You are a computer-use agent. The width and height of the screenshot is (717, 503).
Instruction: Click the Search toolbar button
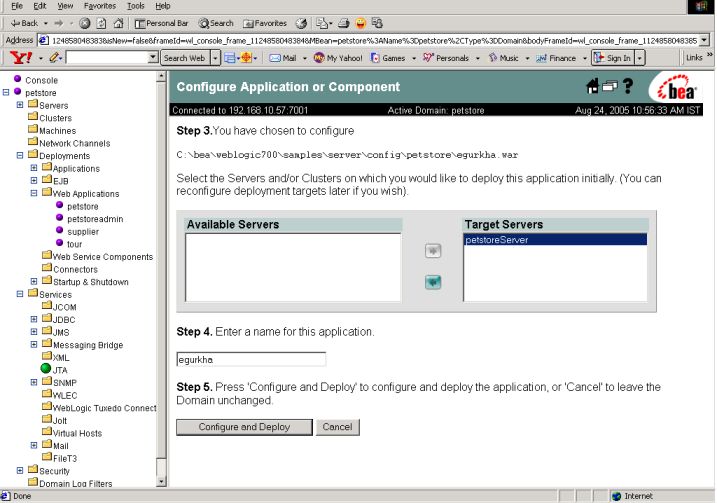click(x=216, y=23)
